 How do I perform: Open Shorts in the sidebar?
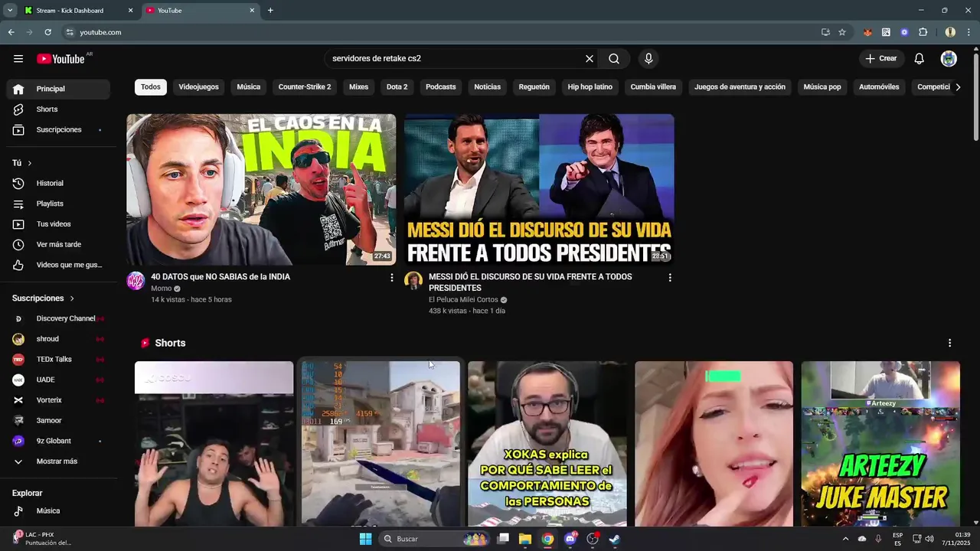click(58, 109)
